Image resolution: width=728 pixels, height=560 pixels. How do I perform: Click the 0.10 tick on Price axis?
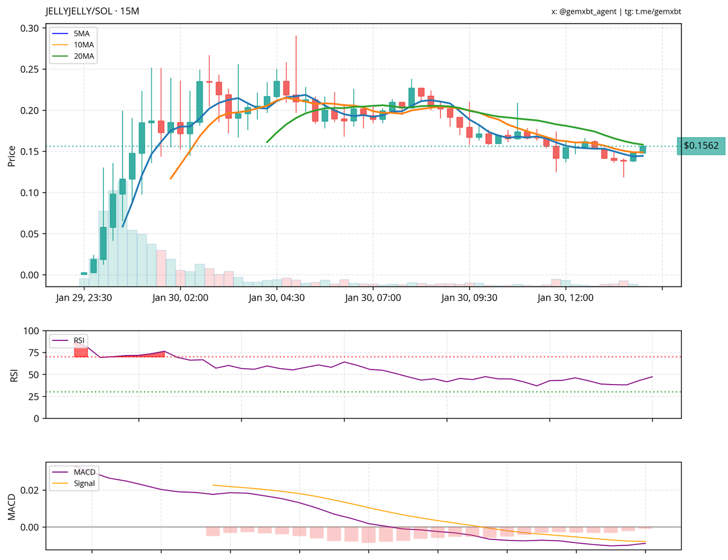click(x=30, y=193)
